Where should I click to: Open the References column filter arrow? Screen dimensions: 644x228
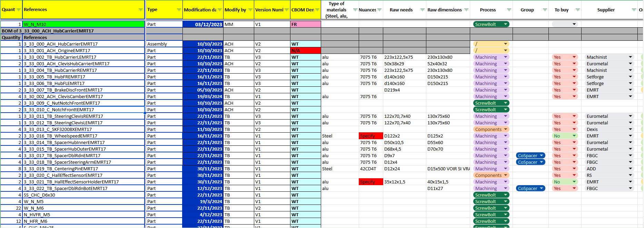tap(140, 10)
